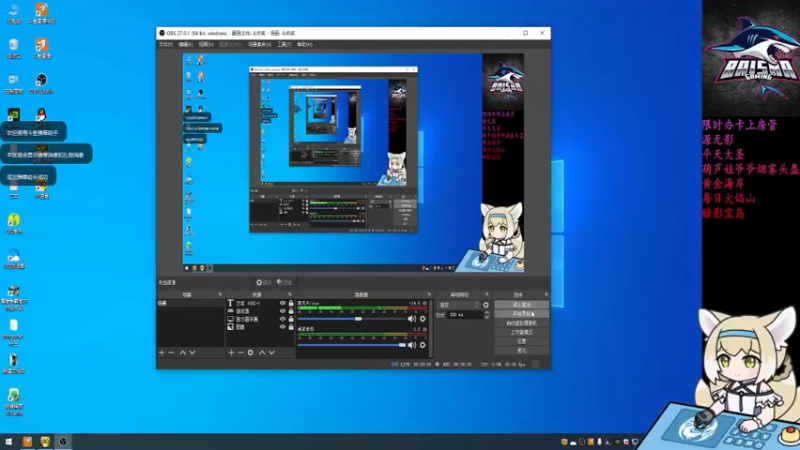Screen dimensions: 800x450
Task: Pop out the Scene Transitions dock
Action: 487,294
